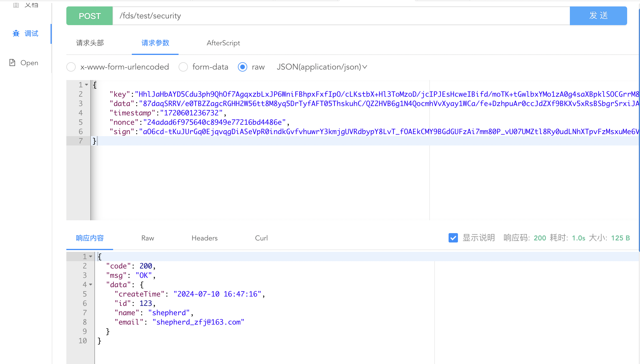The width and height of the screenshot is (640, 364).
Task: Open the JSON(application/json) content type dropdown
Action: pos(322,67)
